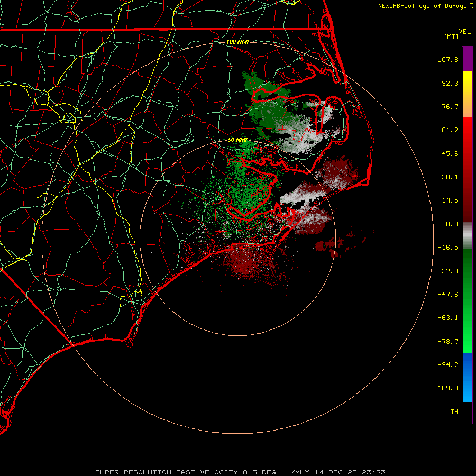Select the -78.7 value on velocity scale
The image size is (476, 476).
[448, 342]
